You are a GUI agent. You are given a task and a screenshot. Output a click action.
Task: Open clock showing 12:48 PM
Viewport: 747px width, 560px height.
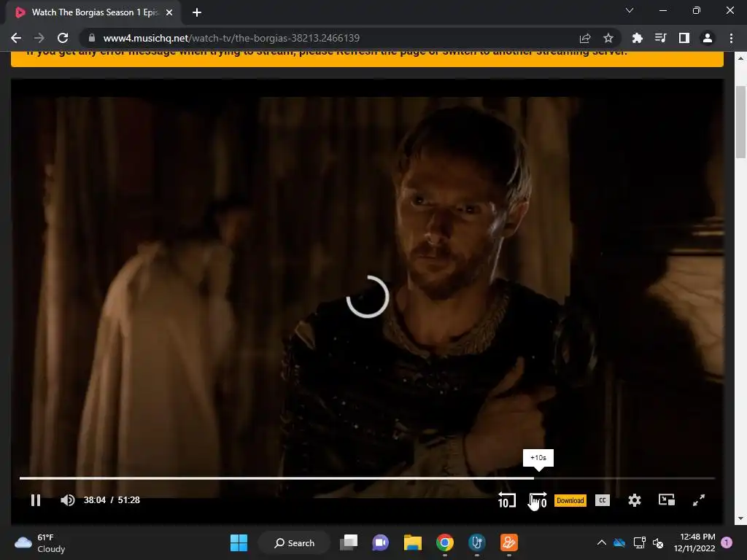pos(694,542)
